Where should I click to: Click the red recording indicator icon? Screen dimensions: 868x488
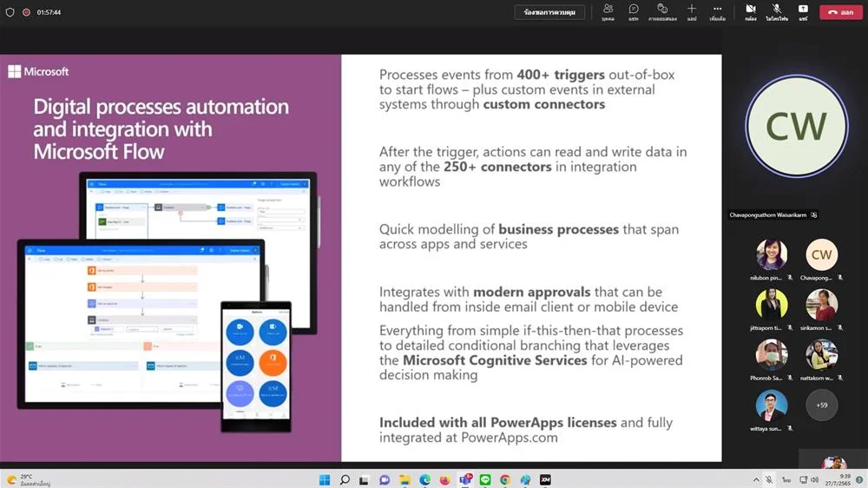pyautogui.click(x=26, y=12)
